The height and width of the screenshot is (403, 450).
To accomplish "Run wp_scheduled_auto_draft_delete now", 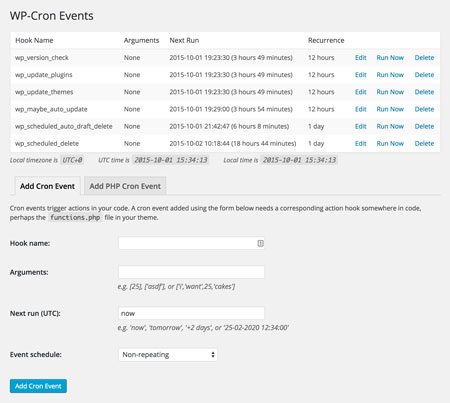I will click(x=390, y=126).
